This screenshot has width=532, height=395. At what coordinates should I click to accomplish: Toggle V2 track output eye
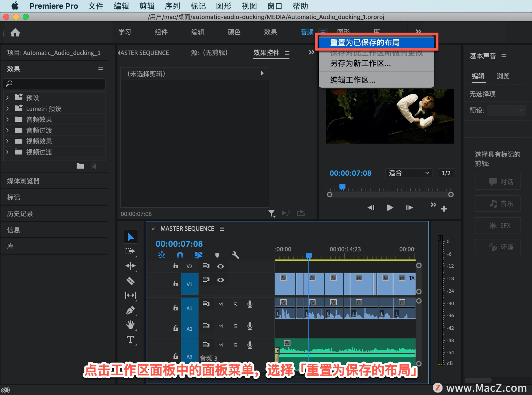pos(221,266)
